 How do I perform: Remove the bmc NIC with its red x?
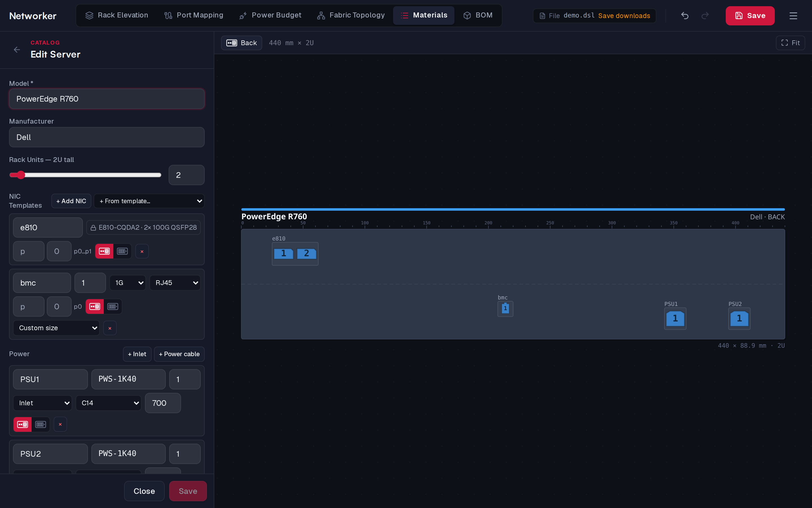[110, 328]
